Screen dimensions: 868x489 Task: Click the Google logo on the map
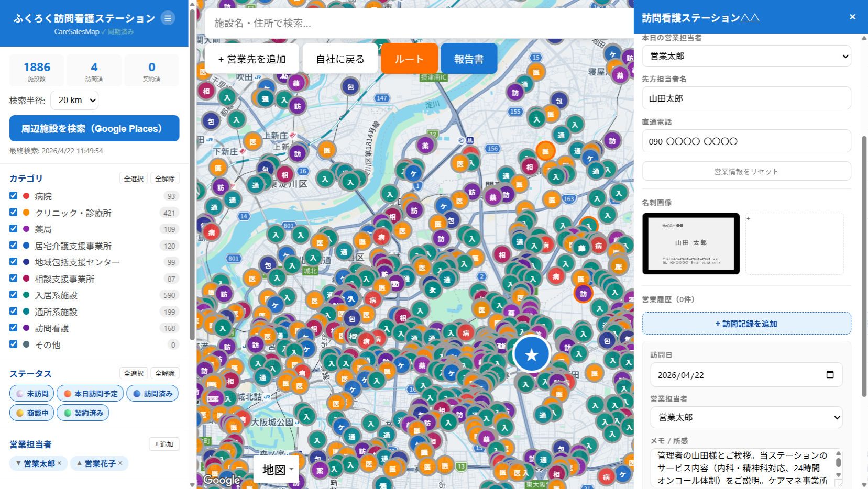click(x=222, y=480)
